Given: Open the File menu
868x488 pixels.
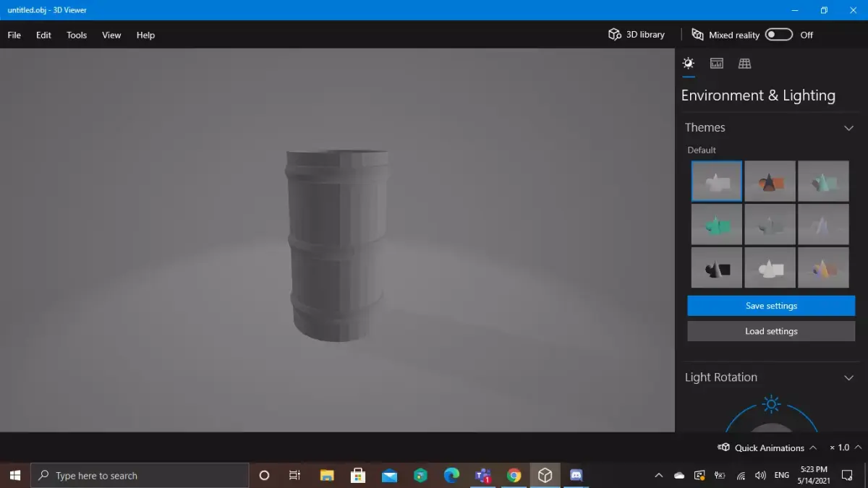Looking at the screenshot, I should [x=14, y=35].
